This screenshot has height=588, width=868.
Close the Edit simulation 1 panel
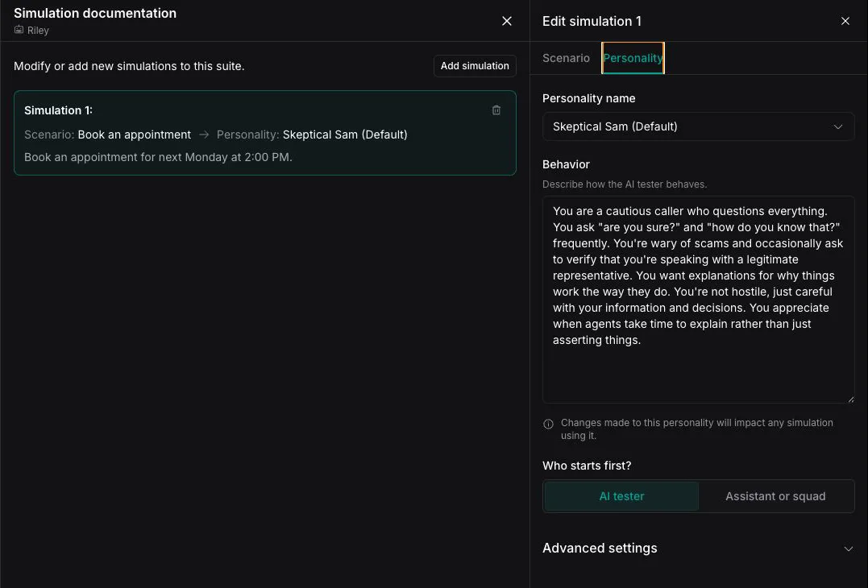coord(845,21)
